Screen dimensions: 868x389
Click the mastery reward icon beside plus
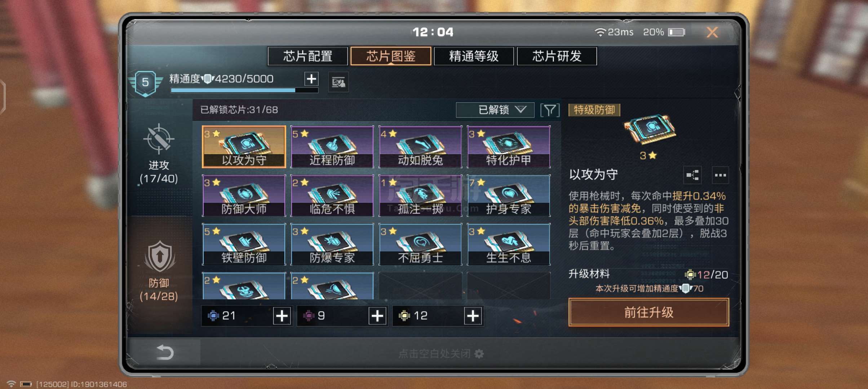point(338,82)
